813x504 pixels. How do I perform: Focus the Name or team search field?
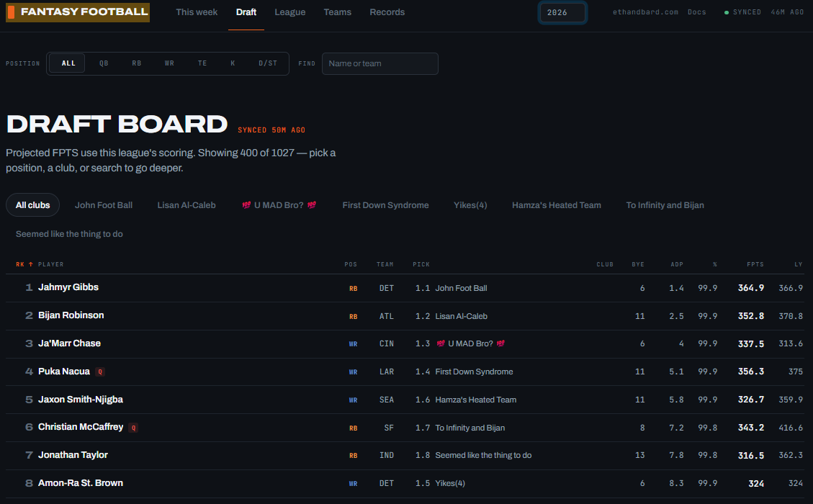coord(380,63)
